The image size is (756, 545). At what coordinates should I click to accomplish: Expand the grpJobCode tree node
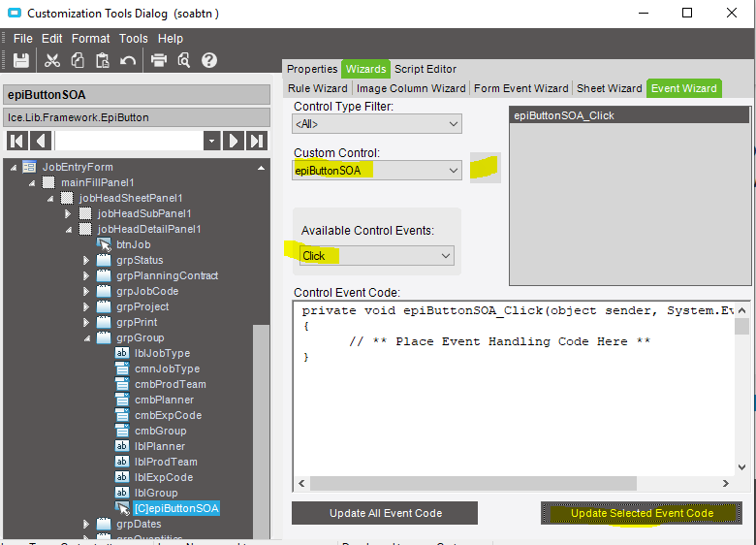(x=86, y=291)
